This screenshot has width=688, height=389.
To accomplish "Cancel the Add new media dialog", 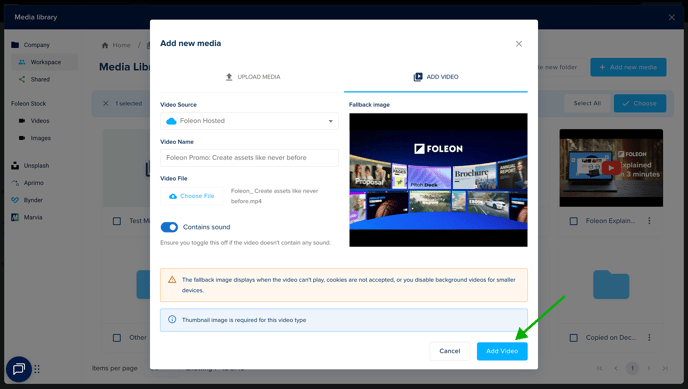I will coord(449,351).
